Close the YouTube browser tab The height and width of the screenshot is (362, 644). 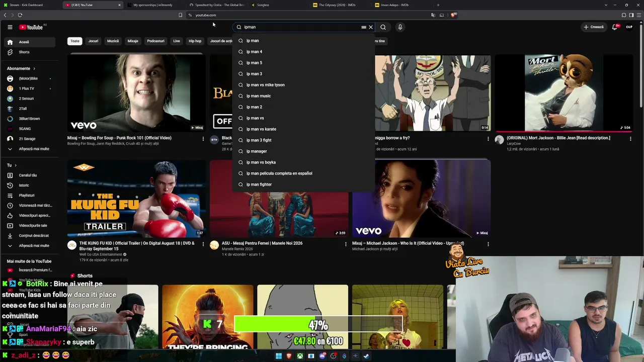pos(119,5)
